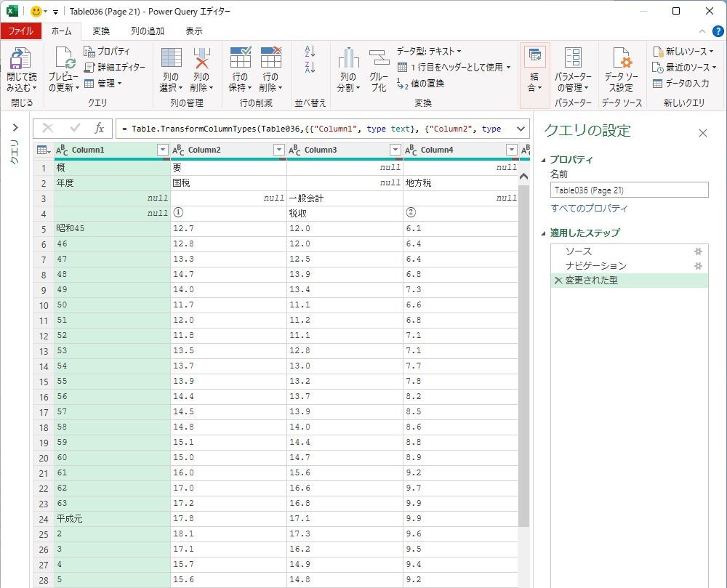
Task: Expand the クエリ pane on the left
Action: coord(15,128)
